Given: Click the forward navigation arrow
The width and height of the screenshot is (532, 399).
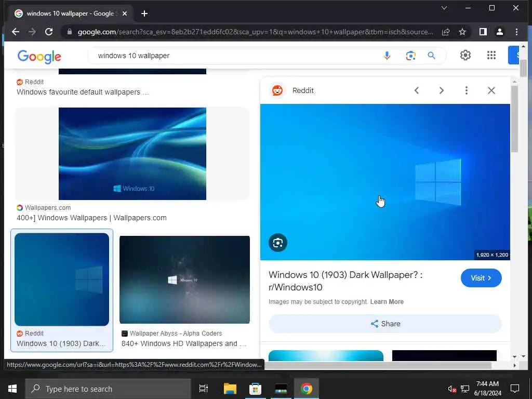Looking at the screenshot, I should 32,32.
